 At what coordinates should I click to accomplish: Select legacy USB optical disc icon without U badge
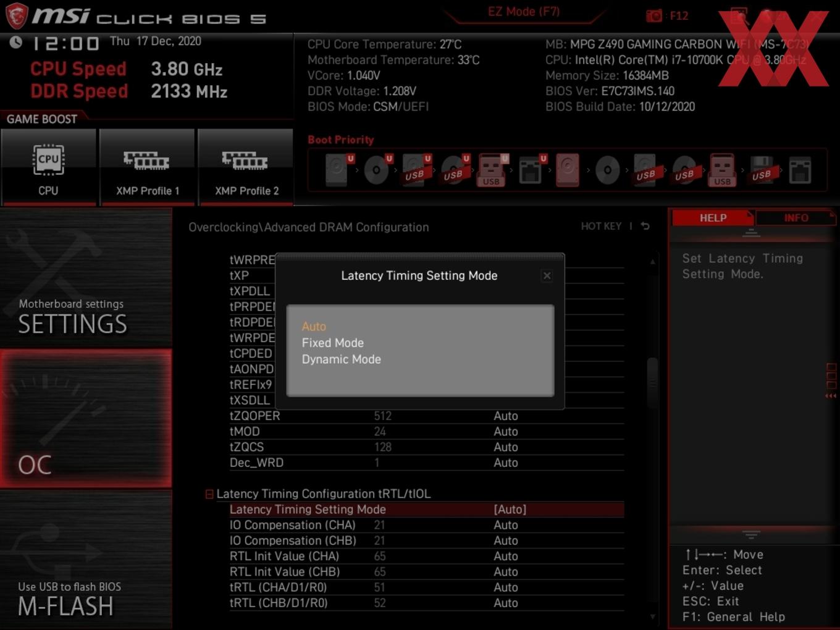click(684, 170)
